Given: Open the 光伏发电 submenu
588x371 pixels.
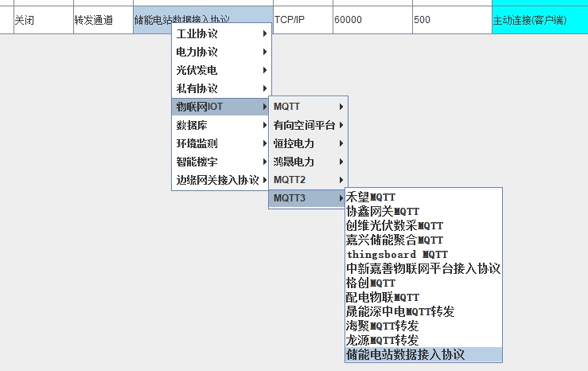Looking at the screenshot, I should pyautogui.click(x=221, y=70).
